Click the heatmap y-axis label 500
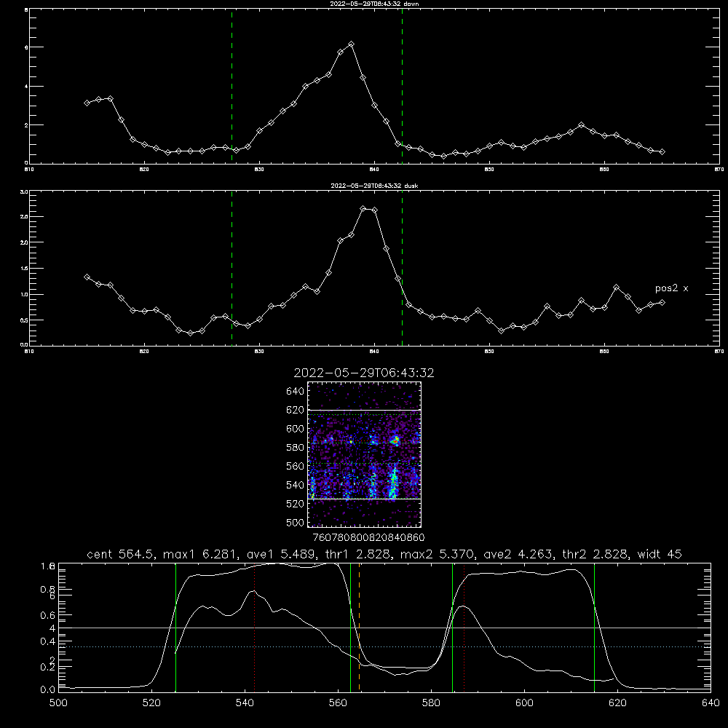728x728 pixels. tap(296, 522)
